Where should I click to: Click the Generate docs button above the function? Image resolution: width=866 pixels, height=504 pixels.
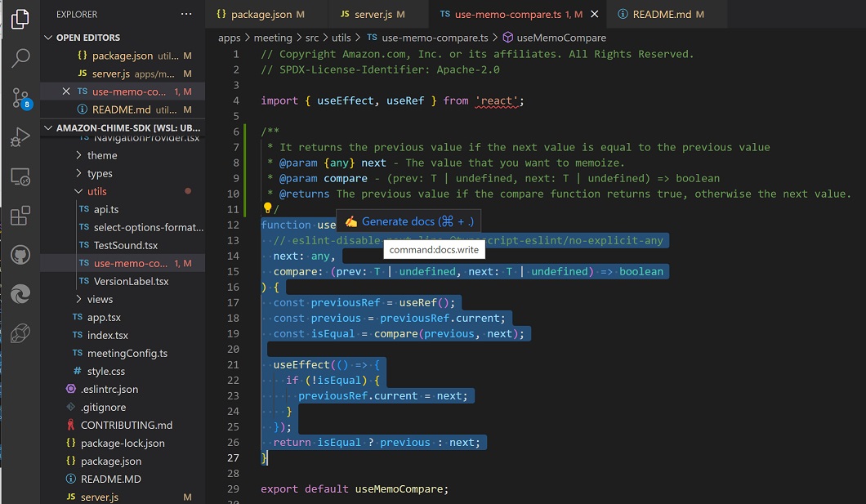[x=408, y=221]
